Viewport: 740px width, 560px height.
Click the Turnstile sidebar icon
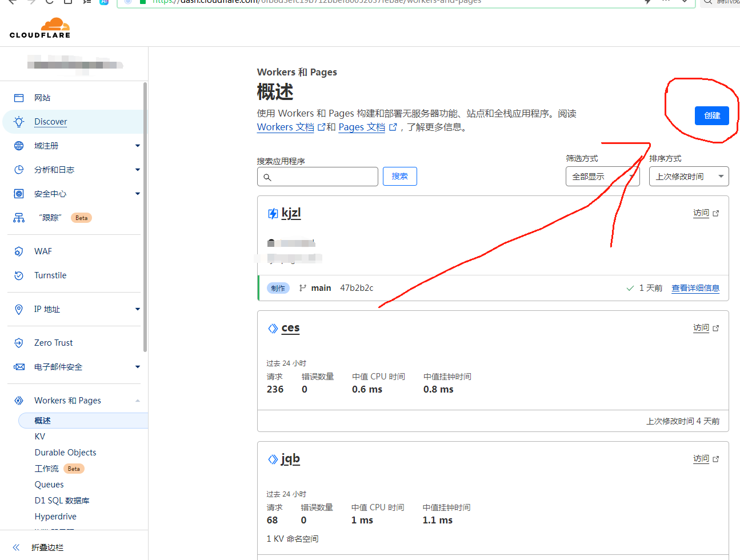point(19,275)
